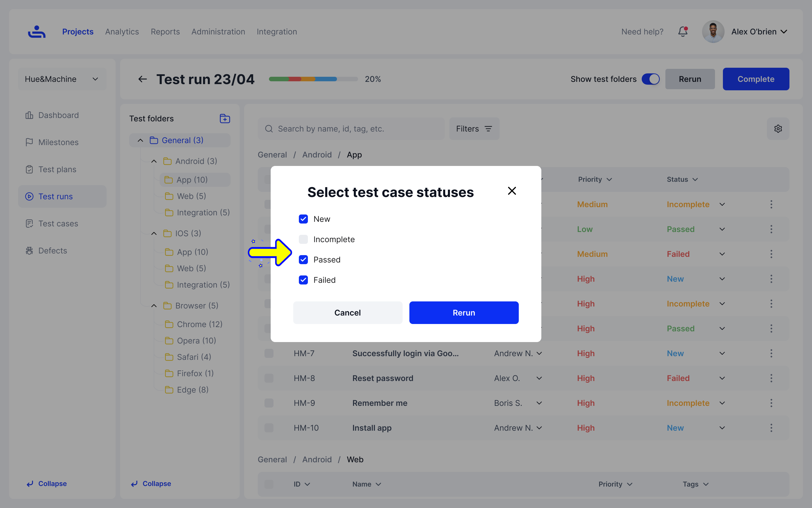Screen dimensions: 812x508
Task: Collapse the Browser (5) folder
Action: coord(154,306)
